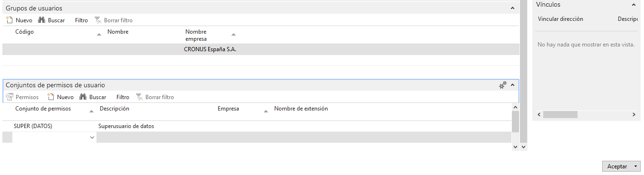Image resolution: width=644 pixels, height=175 pixels.
Task: Click the Vínculos horizontal scrollbar right arrow
Action: point(634,115)
